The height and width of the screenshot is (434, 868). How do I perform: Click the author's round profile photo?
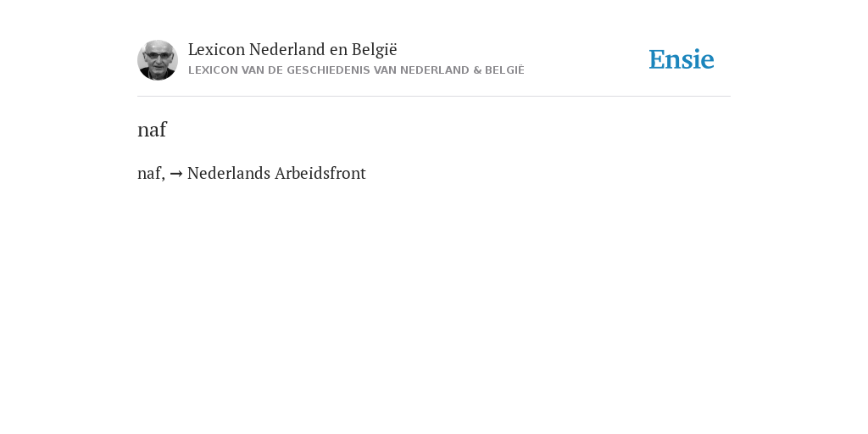158,60
